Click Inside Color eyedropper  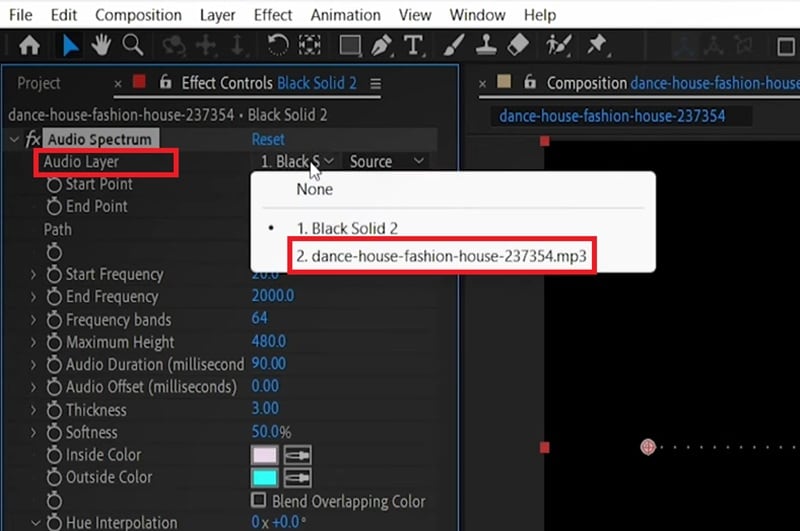[x=297, y=455]
